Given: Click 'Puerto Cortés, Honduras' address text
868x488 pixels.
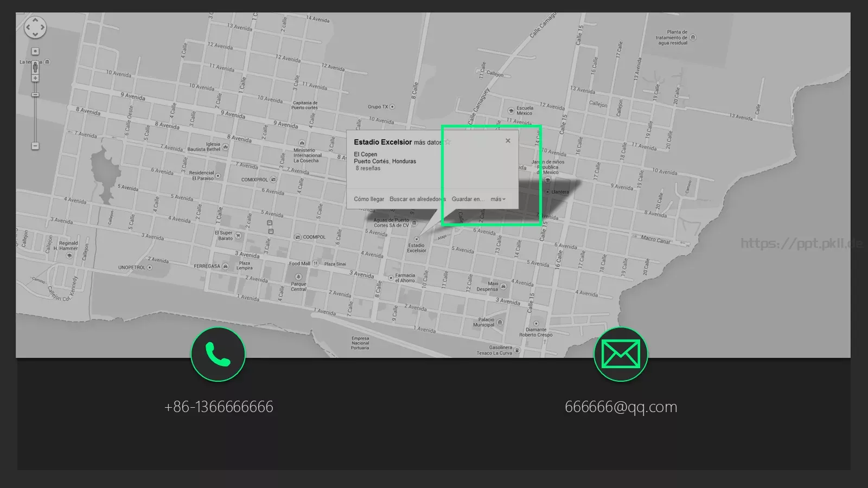Looking at the screenshot, I should tap(385, 162).
